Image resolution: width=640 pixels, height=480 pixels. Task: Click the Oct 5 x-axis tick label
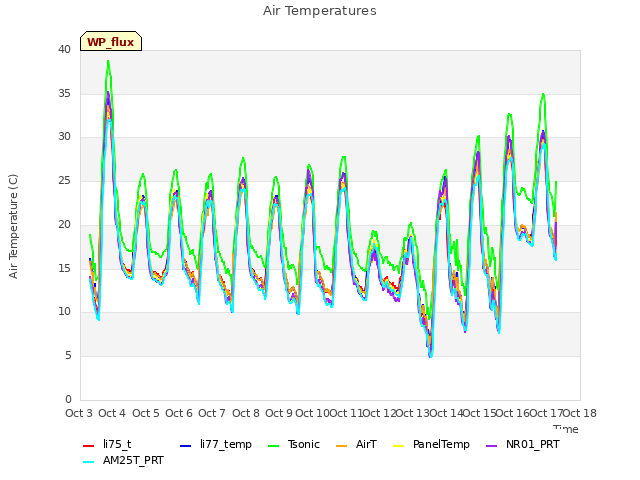(146, 413)
